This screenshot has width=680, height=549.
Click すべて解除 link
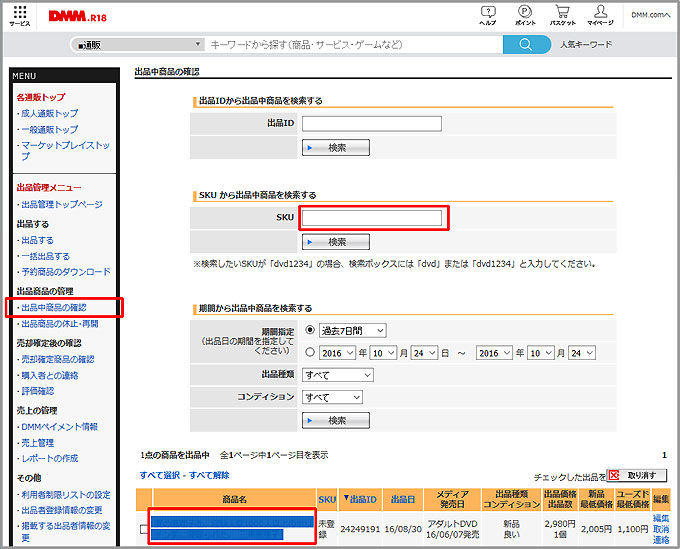(x=209, y=475)
